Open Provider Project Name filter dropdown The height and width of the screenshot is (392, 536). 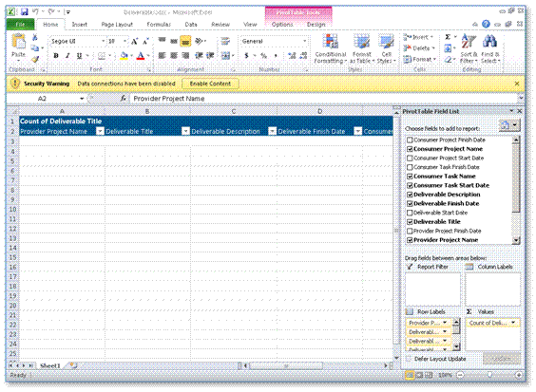coord(100,132)
